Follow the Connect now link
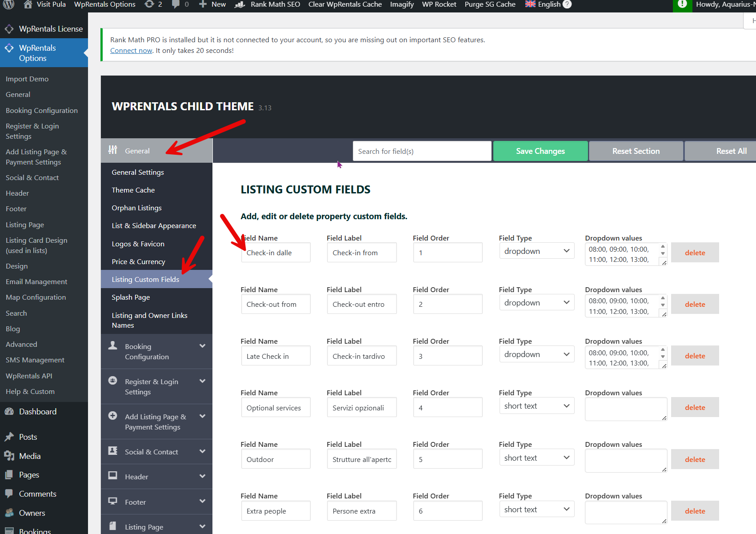This screenshot has height=534, width=756. point(131,51)
